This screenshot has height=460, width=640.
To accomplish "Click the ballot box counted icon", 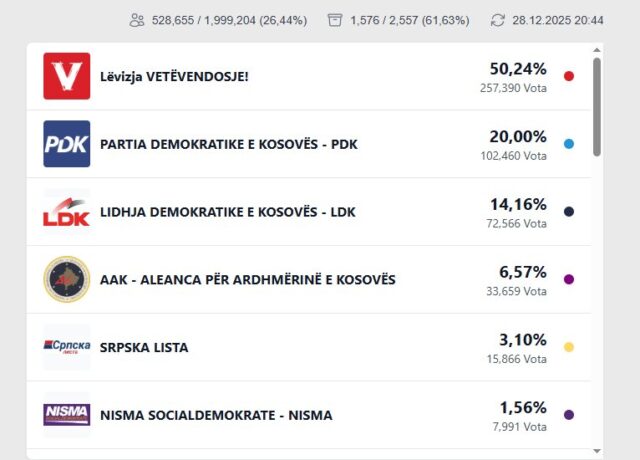I will (335, 20).
